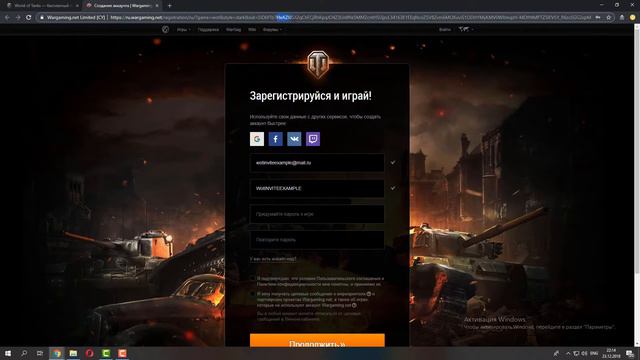This screenshot has height=360, width=640.
Task: Check the user agreement acceptance checkbox
Action: (x=252, y=278)
